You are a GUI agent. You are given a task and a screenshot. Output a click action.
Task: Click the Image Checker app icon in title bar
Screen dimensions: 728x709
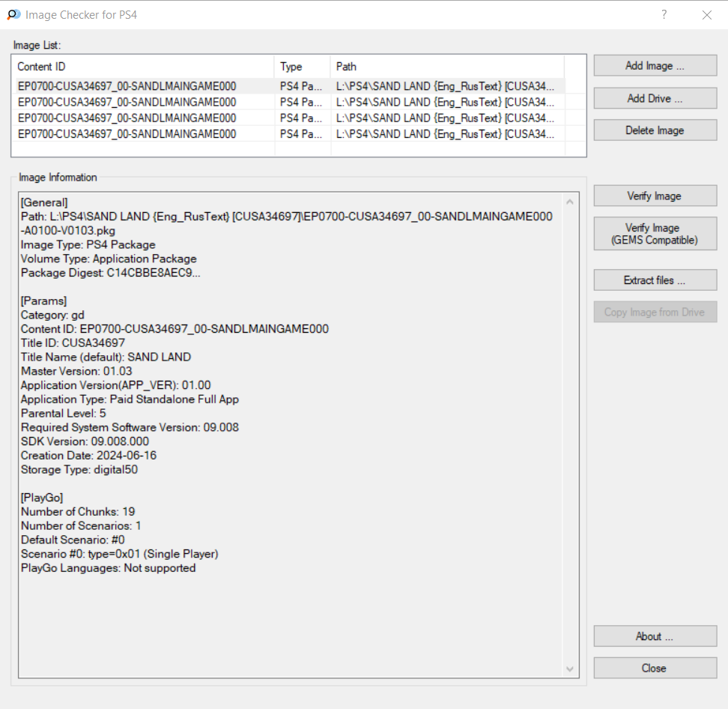13,15
